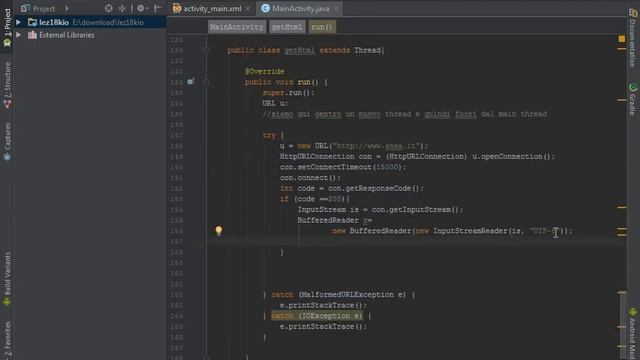Image resolution: width=640 pixels, height=360 pixels.
Task: Collapse the run() method fold marker
Action: point(206,82)
